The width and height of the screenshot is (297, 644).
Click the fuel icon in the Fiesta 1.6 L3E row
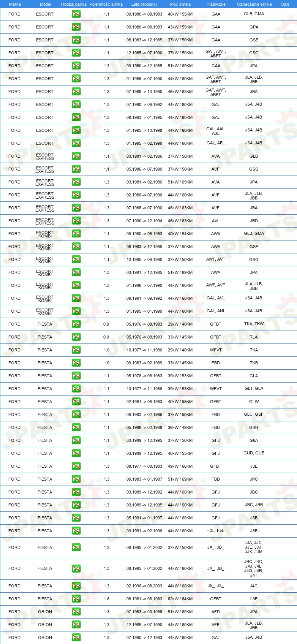(x=76, y=599)
